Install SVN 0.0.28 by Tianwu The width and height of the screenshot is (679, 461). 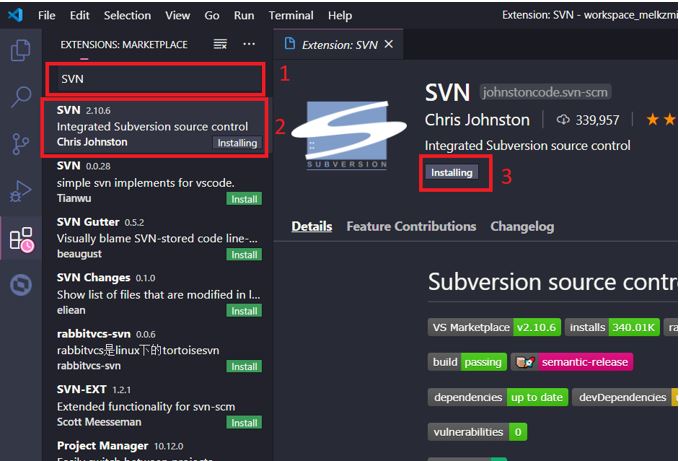pos(244,199)
